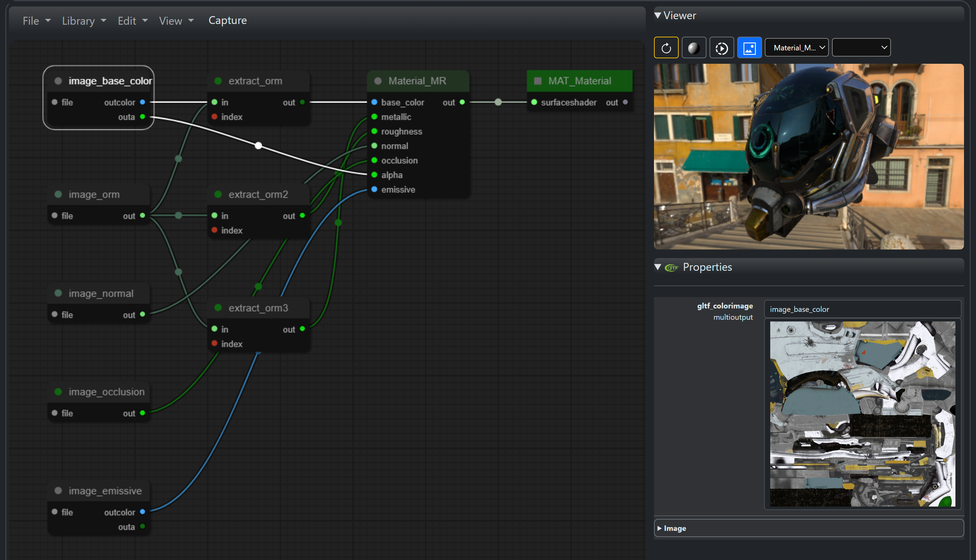976x560 pixels.
Task: Toggle the background image button in viewer
Action: click(x=749, y=48)
